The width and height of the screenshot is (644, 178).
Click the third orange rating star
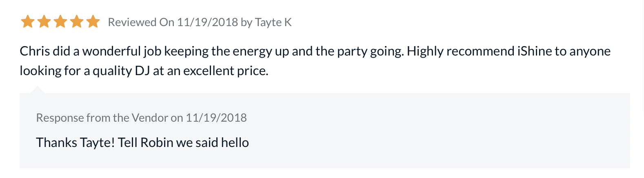(x=60, y=22)
